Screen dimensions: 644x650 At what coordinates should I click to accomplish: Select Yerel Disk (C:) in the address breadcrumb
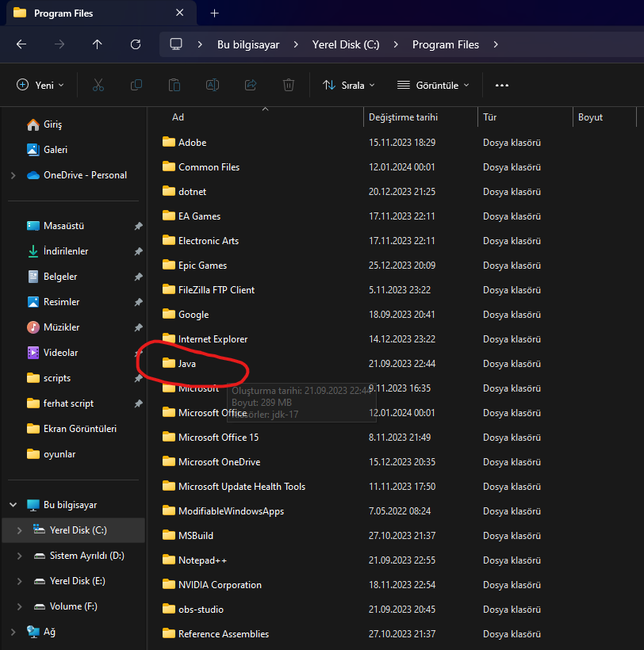(346, 44)
